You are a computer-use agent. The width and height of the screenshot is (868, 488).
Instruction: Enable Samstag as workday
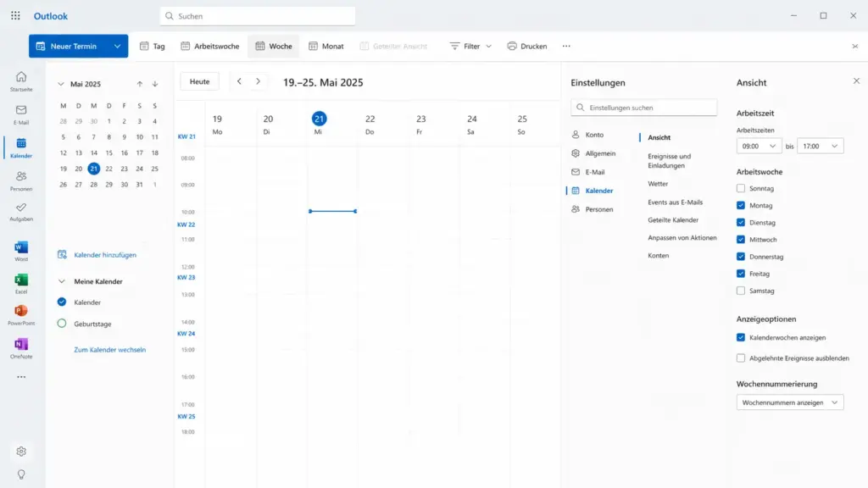741,291
